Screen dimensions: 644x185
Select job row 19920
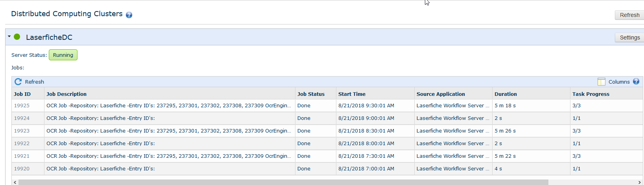coord(22,168)
